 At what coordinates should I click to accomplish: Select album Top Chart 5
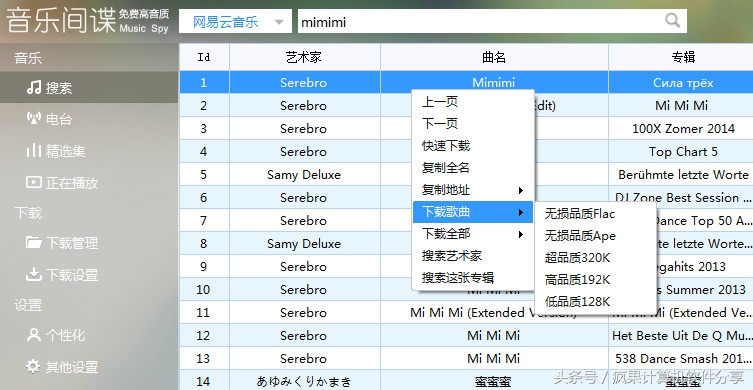[683, 152]
